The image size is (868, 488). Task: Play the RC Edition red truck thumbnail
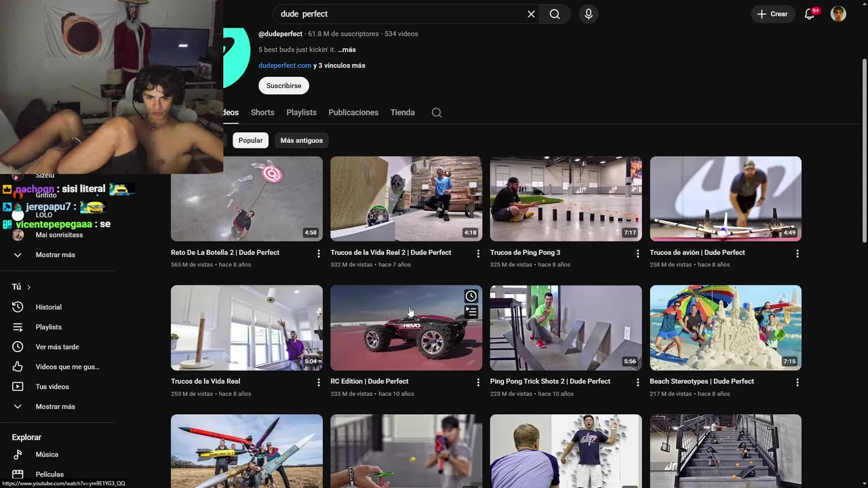[x=406, y=327]
